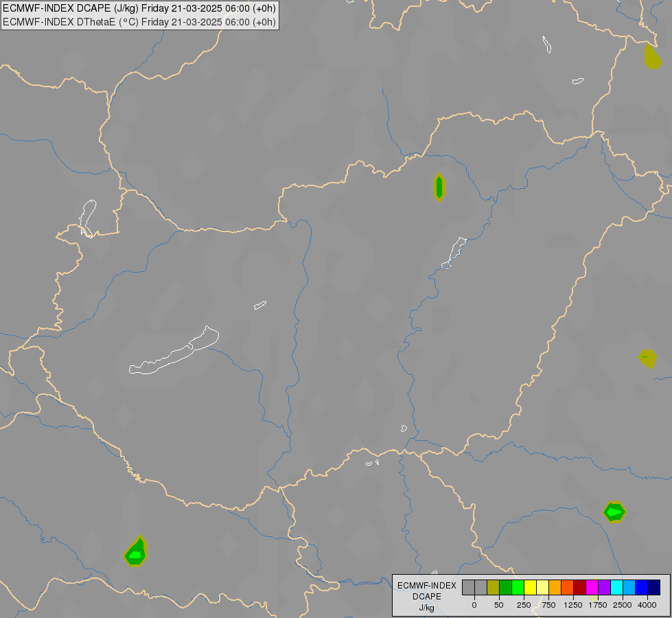This screenshot has height=618, width=672.
Task: Click the legend value 2500
Action: click(x=623, y=605)
